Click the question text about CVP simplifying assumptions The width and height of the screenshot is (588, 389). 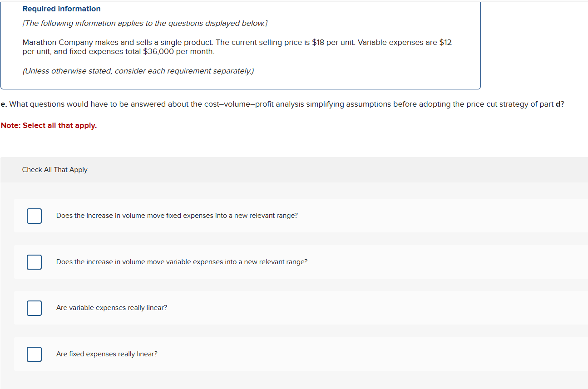click(x=282, y=104)
